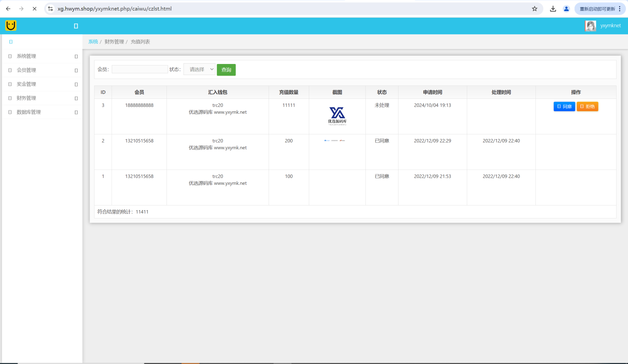Click the user avatar picture
The image size is (628, 364).
coord(590,26)
